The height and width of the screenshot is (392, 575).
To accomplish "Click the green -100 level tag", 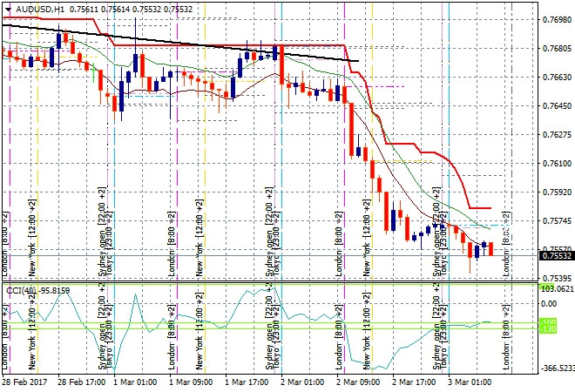I will tap(548, 328).
